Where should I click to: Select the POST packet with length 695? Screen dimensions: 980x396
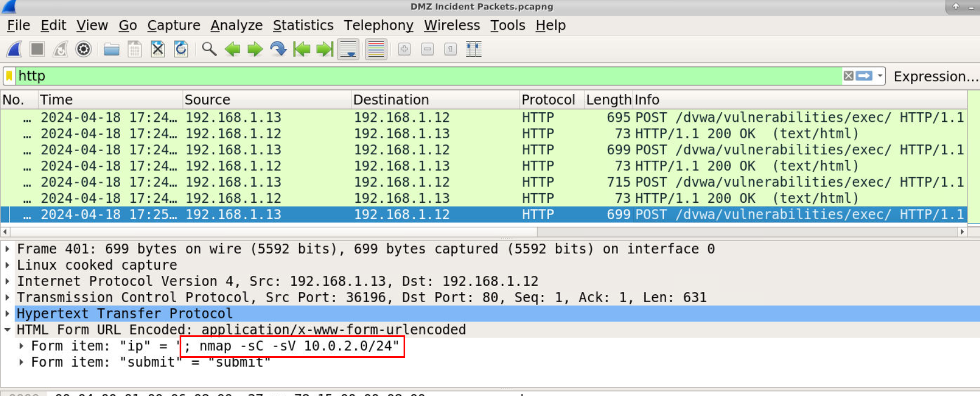point(484,117)
